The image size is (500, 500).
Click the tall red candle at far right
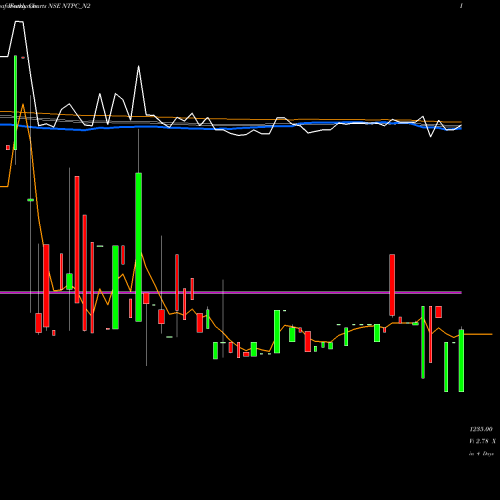pos(392,285)
